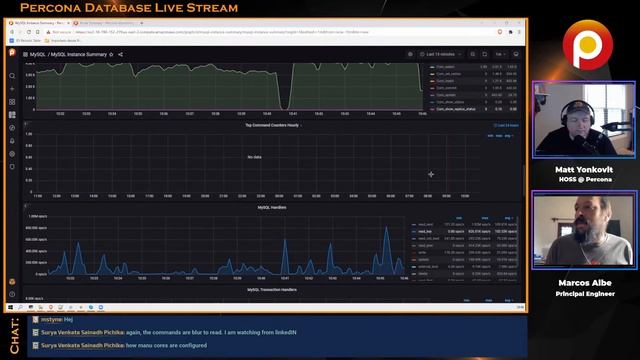
Task: Click the MySQL breadcrumb folder link
Action: [37, 54]
